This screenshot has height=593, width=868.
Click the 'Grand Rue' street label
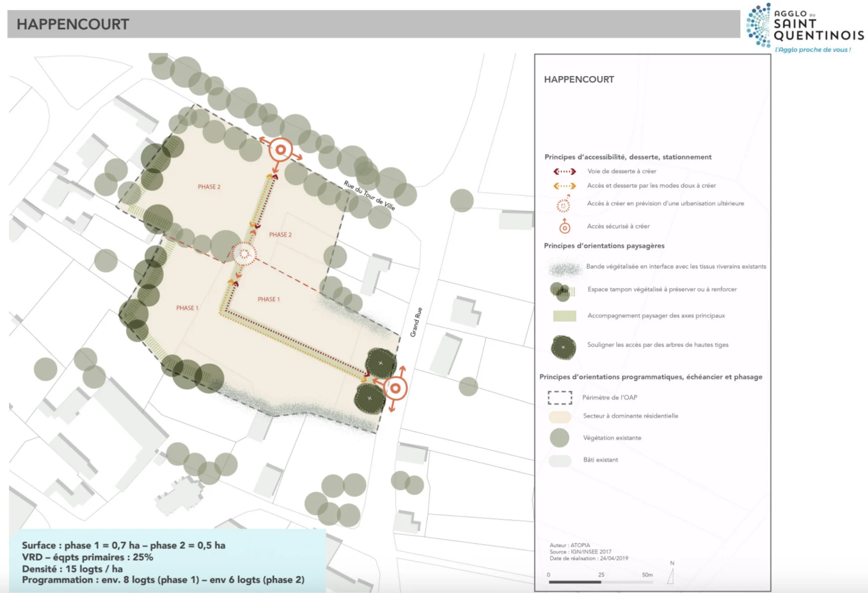[x=416, y=322]
